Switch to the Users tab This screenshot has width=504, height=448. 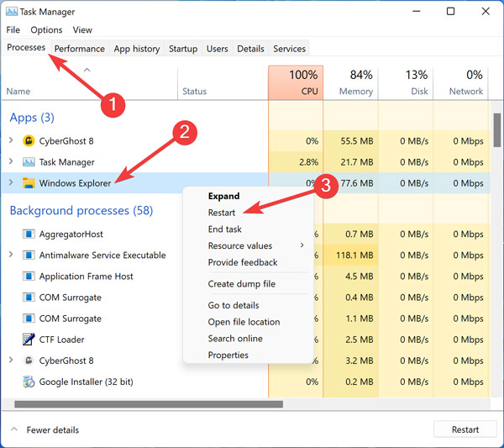coord(218,49)
